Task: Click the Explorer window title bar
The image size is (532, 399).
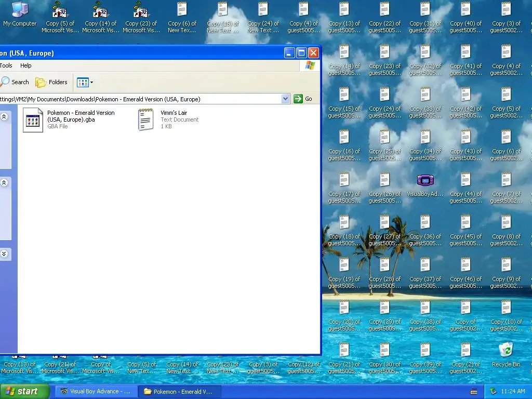Action: [x=141, y=53]
